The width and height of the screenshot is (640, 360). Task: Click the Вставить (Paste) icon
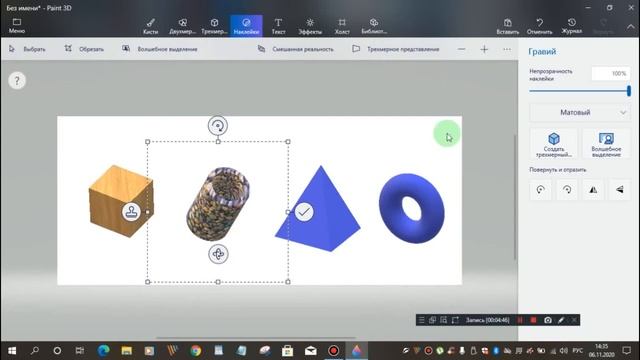508,27
